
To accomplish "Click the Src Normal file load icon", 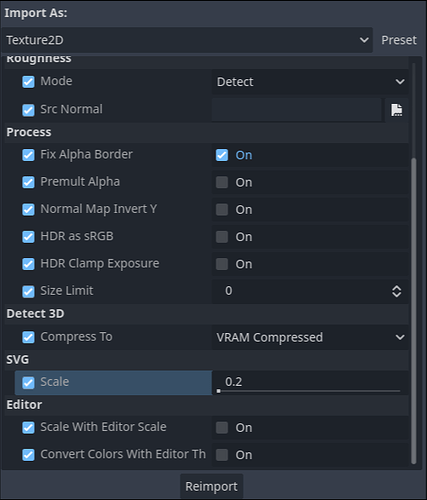I will (x=396, y=110).
